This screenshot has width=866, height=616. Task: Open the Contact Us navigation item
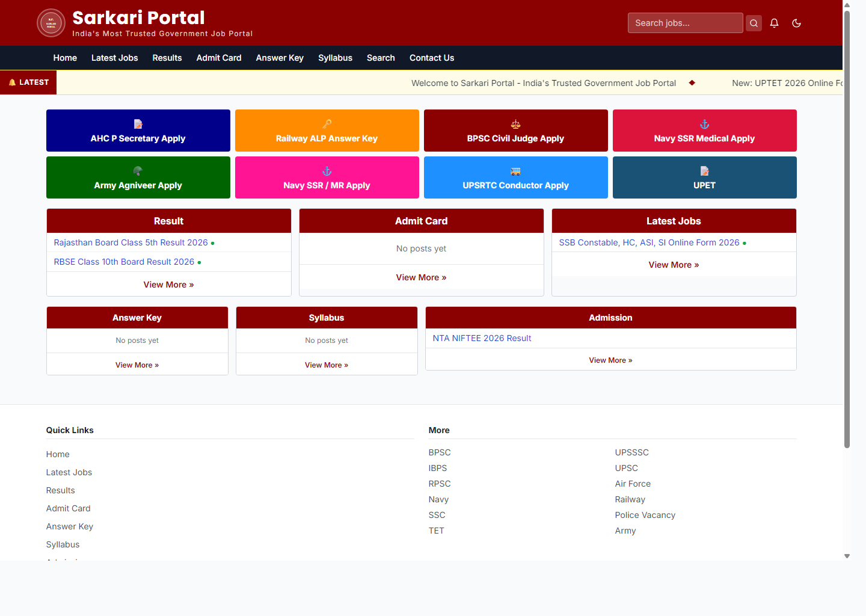coord(432,58)
